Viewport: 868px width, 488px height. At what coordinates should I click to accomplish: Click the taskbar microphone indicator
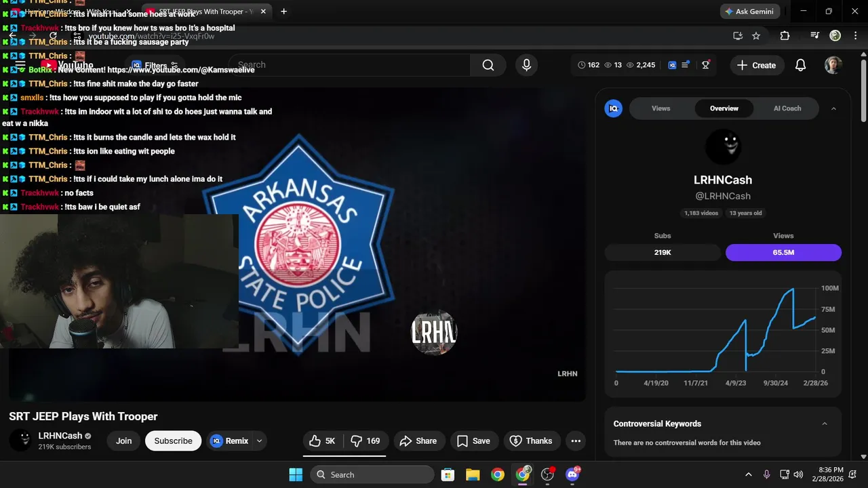click(767, 474)
